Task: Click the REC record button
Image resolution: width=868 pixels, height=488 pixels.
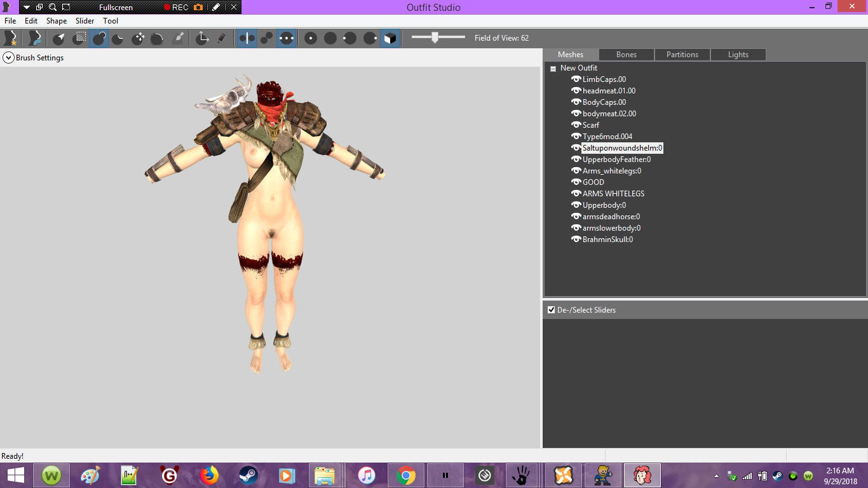Action: pos(176,7)
